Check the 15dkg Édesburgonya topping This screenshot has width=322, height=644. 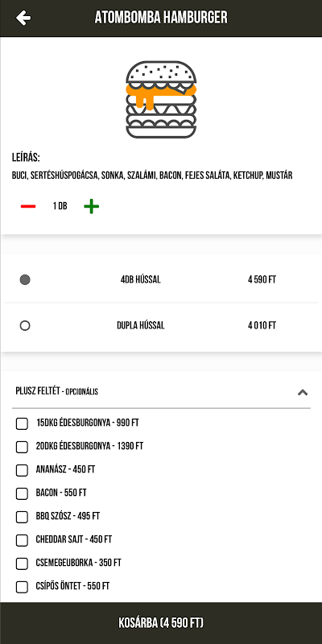tap(22, 423)
